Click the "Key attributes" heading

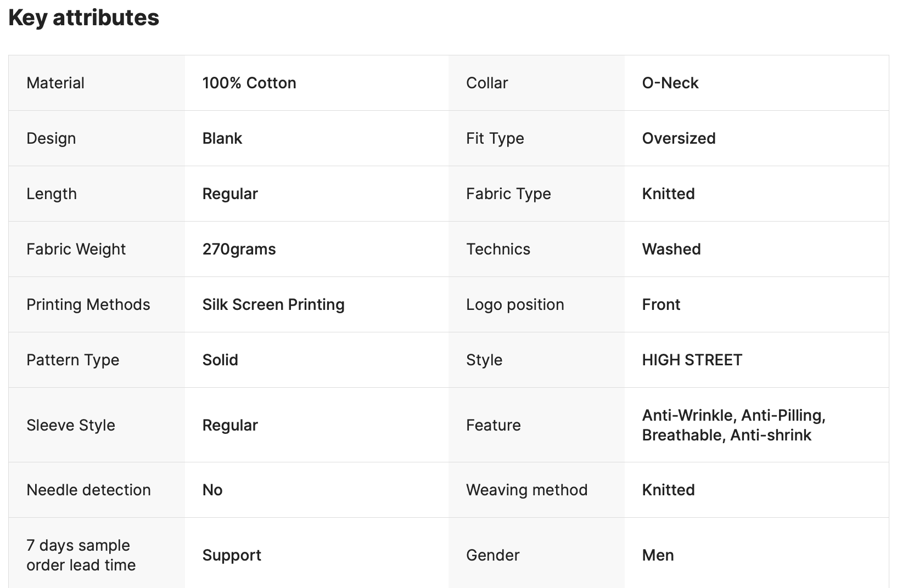[84, 18]
